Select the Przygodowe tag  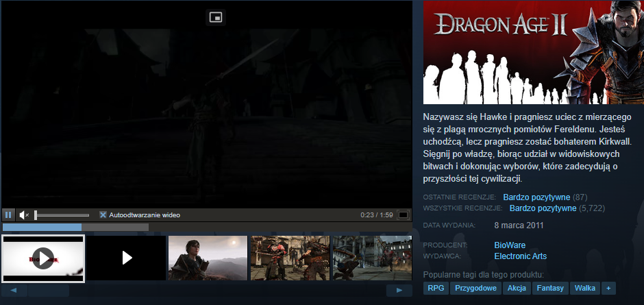(475, 288)
